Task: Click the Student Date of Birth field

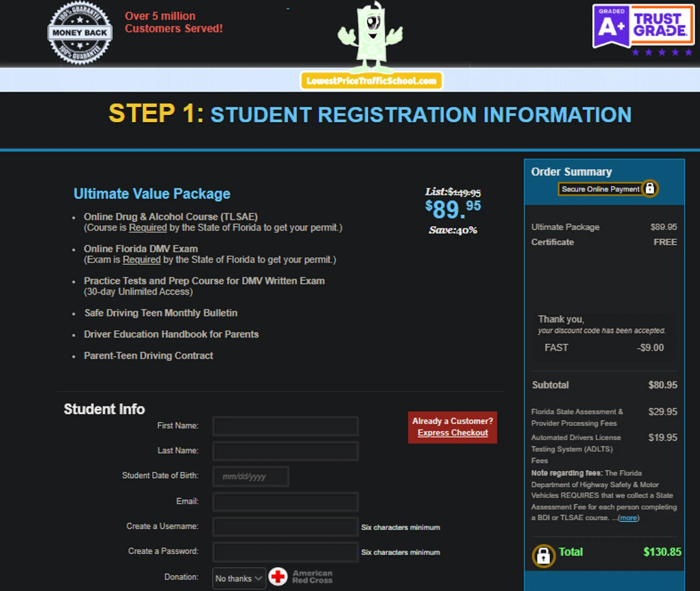Action: coord(251,476)
